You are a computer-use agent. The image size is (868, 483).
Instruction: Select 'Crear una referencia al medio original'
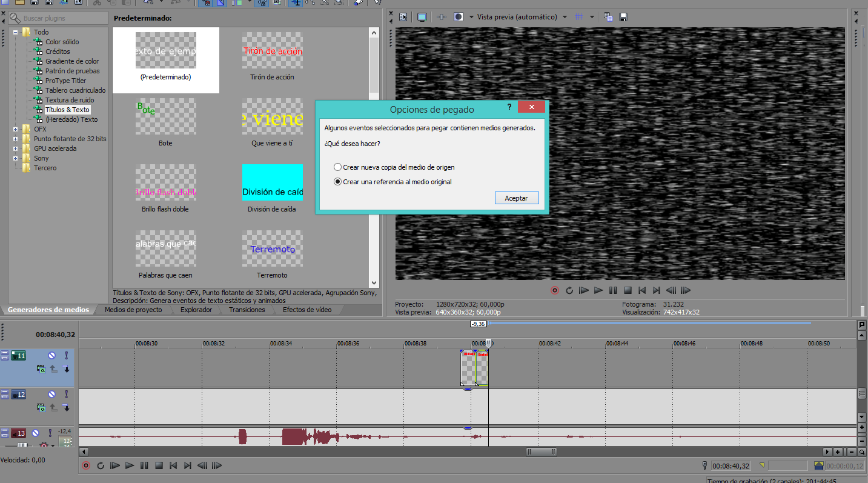393,181
